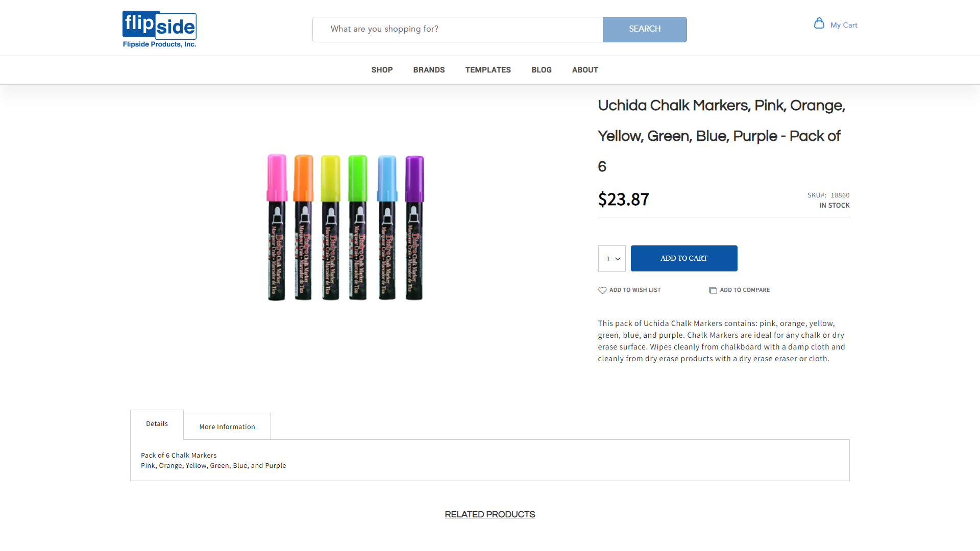Add the product to the wish list
The height and width of the screenshot is (551, 980).
coord(634,290)
